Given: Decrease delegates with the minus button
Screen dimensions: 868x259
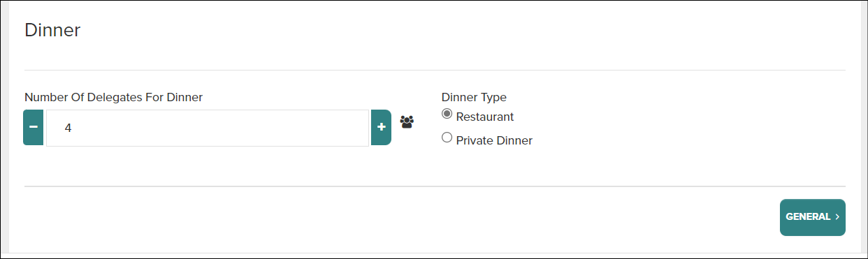Looking at the screenshot, I should pos(34,128).
